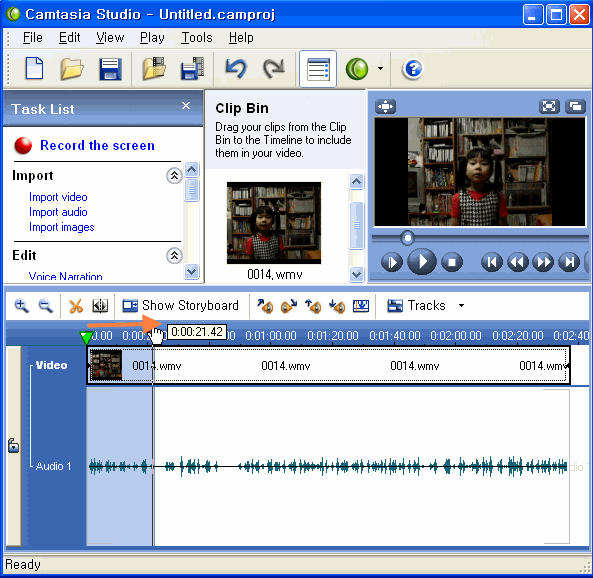
Task: Click the Import media folder icon
Action: tap(154, 68)
